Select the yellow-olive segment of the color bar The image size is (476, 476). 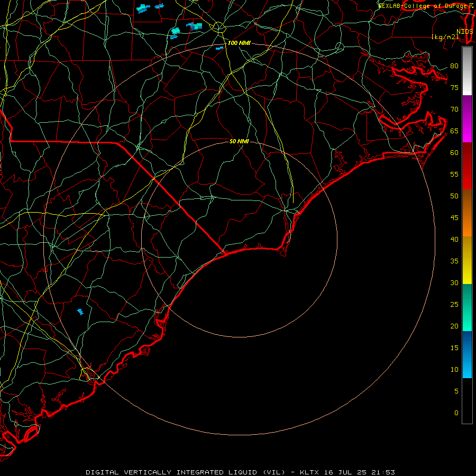click(x=467, y=260)
